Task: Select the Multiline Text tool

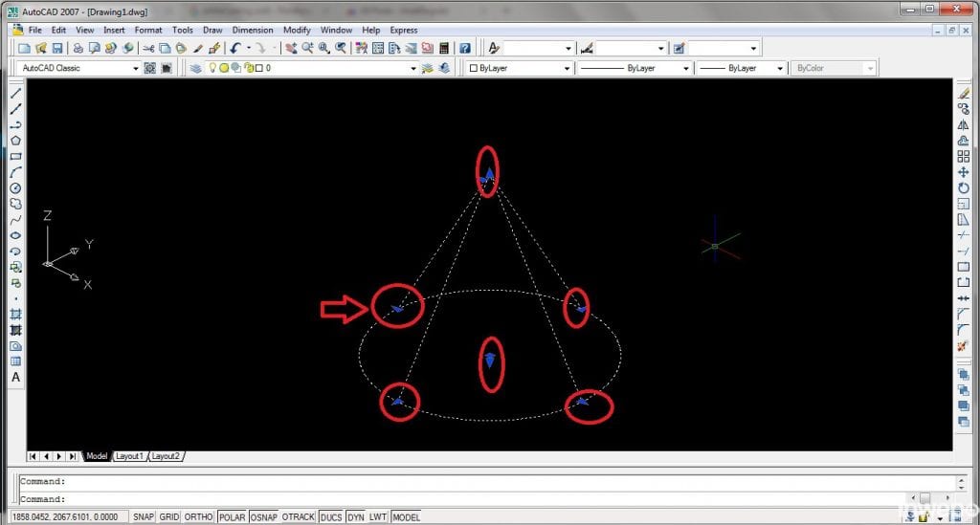Action: [x=15, y=377]
